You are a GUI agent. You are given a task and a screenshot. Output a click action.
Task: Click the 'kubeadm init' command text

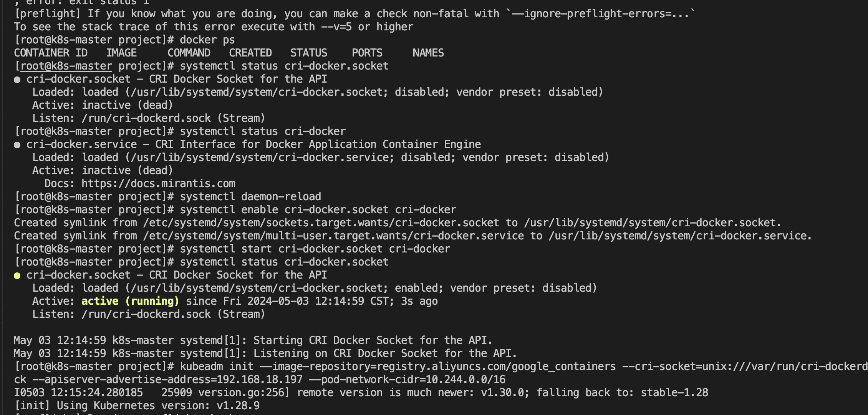[x=217, y=366]
